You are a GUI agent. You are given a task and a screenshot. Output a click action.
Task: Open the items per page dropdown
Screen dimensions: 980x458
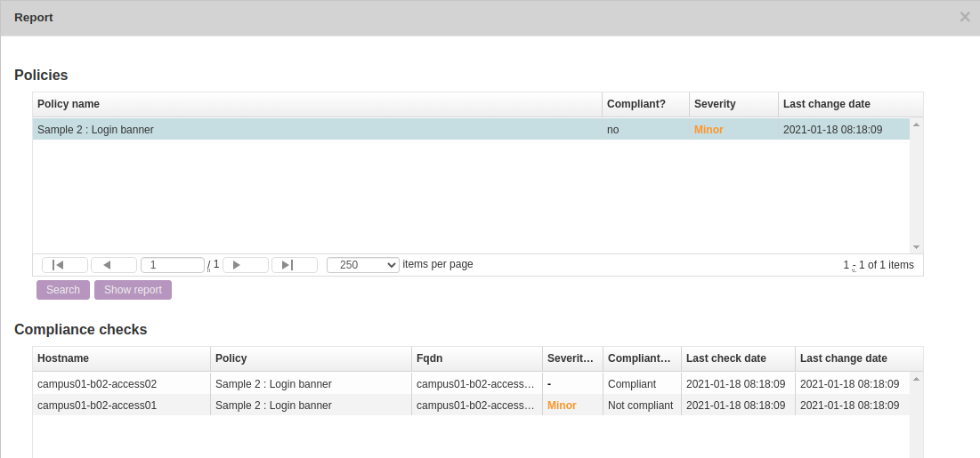coord(362,265)
